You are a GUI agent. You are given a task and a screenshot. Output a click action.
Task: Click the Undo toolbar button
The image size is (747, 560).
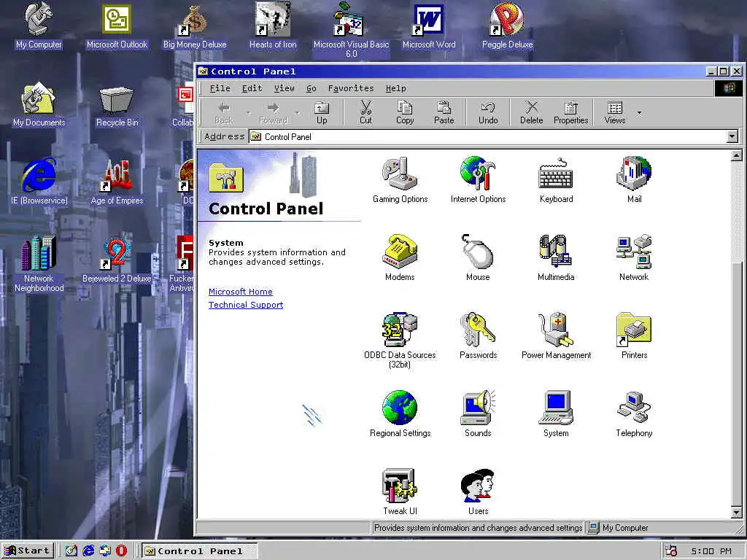(488, 113)
